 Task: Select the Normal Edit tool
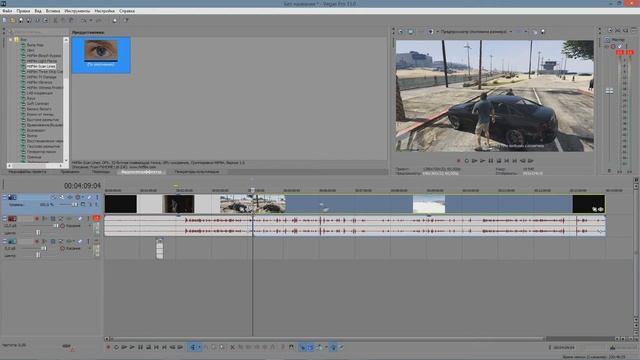[x=193, y=347]
